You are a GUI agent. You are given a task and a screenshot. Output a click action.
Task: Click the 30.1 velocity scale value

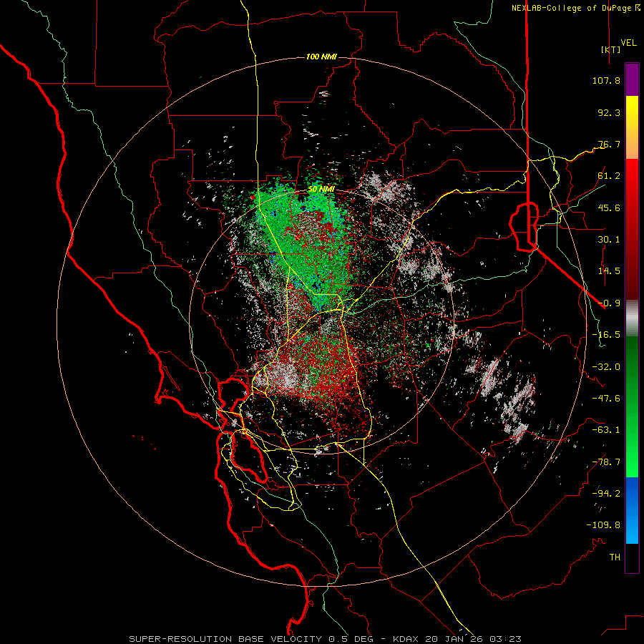609,240
